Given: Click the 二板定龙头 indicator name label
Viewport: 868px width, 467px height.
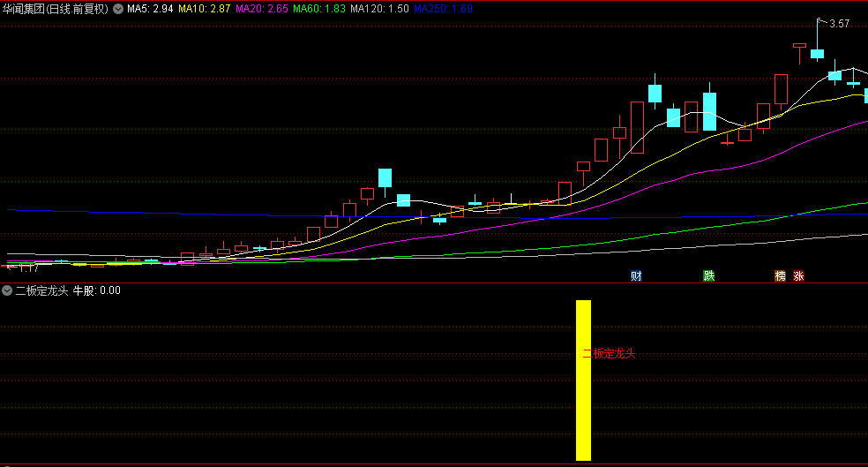Looking at the screenshot, I should (x=42, y=290).
